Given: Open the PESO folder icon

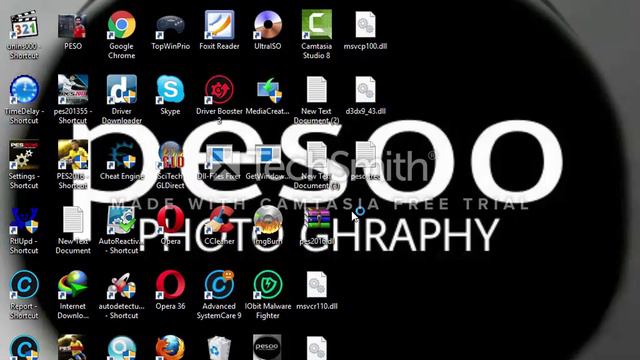Looking at the screenshot, I should coord(73,25).
